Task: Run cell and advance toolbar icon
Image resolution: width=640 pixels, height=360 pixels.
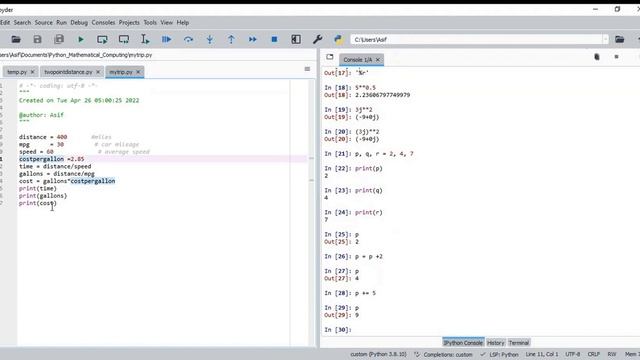Action: 124,40
